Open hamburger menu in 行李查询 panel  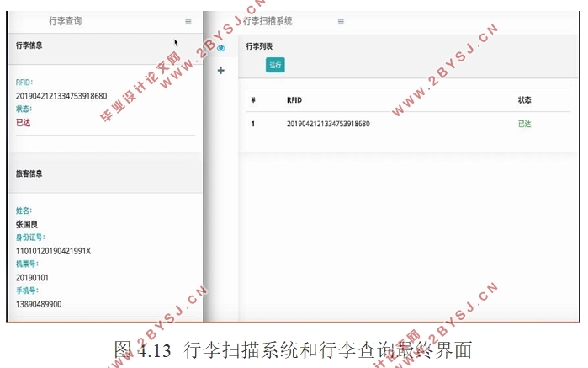point(188,21)
